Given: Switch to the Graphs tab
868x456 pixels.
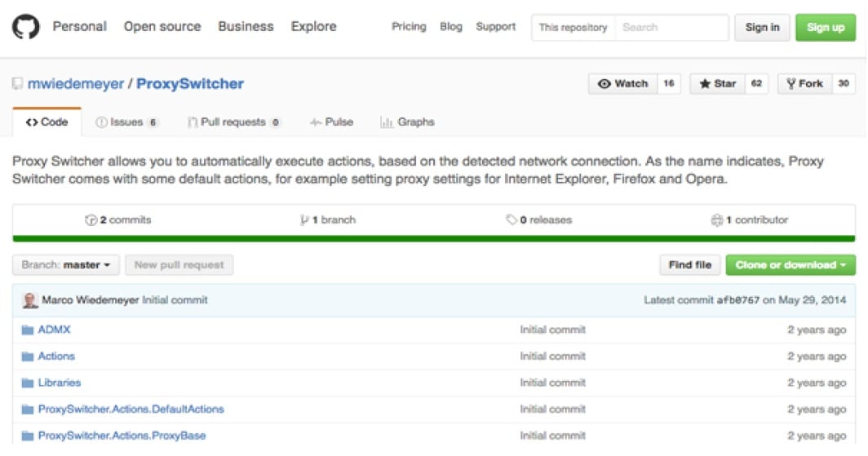Looking at the screenshot, I should pyautogui.click(x=407, y=122).
